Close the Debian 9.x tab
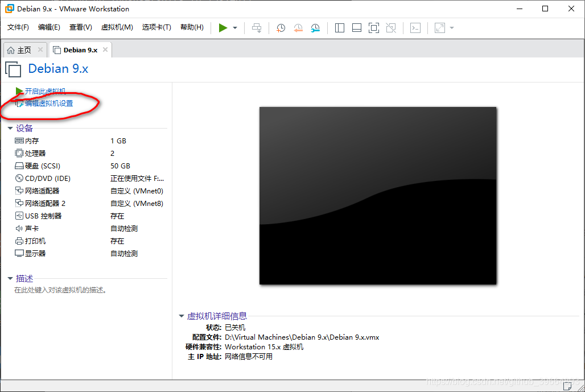The height and width of the screenshot is (392, 585). pos(105,49)
